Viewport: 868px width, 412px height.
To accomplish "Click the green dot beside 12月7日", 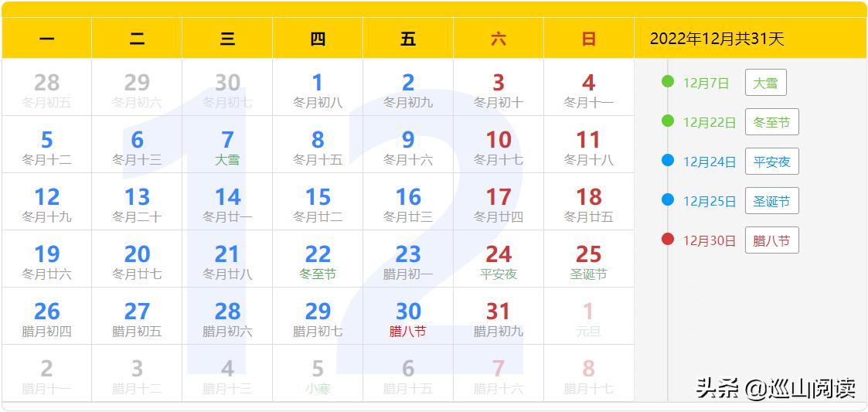I will point(668,81).
